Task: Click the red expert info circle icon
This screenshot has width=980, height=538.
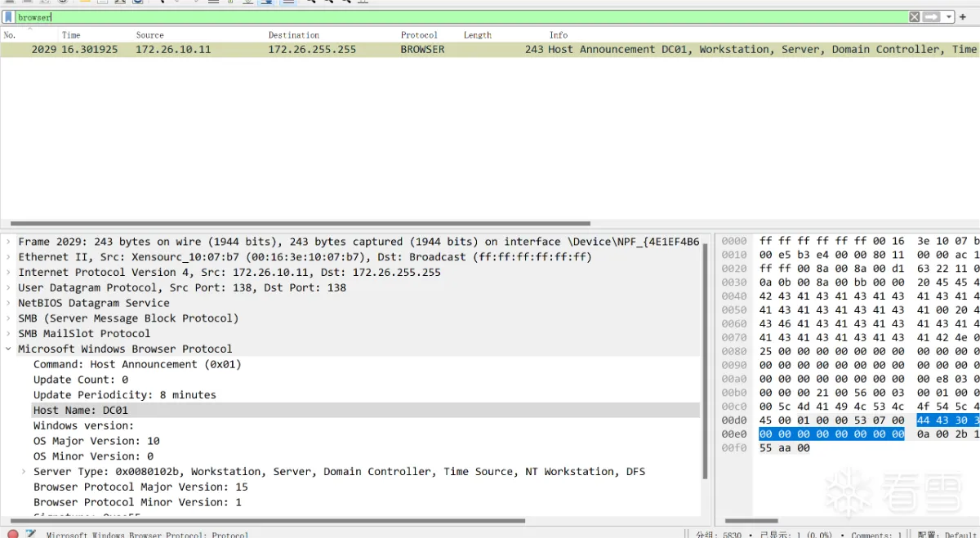Action: tap(13, 534)
